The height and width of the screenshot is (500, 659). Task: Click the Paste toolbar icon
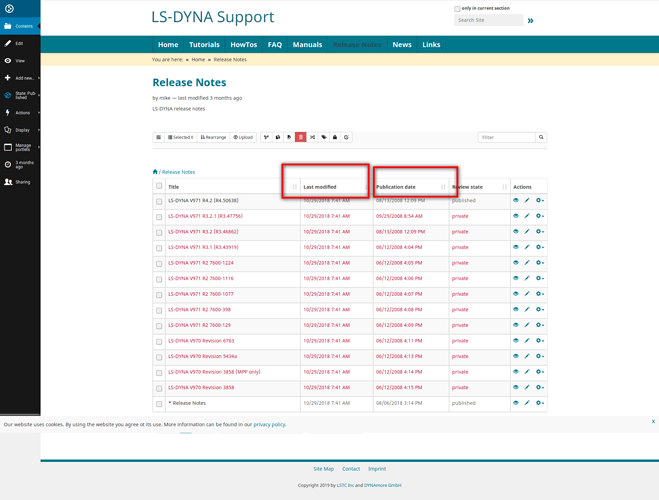click(289, 137)
